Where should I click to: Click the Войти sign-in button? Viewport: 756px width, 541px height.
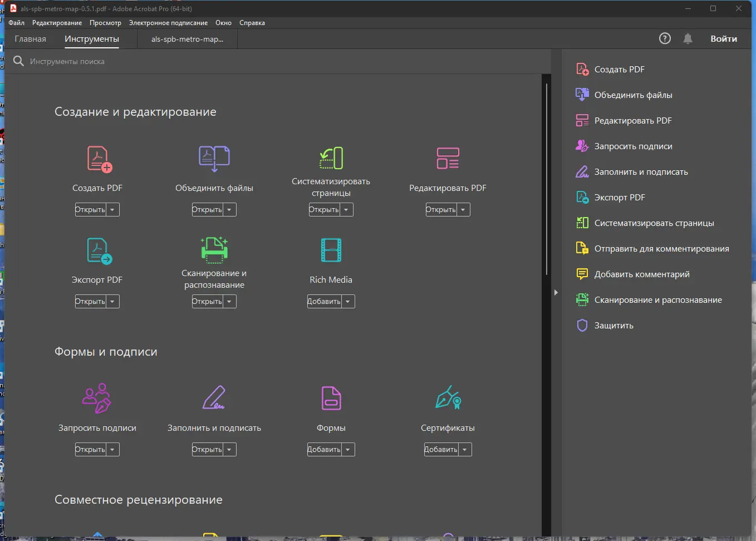point(723,39)
